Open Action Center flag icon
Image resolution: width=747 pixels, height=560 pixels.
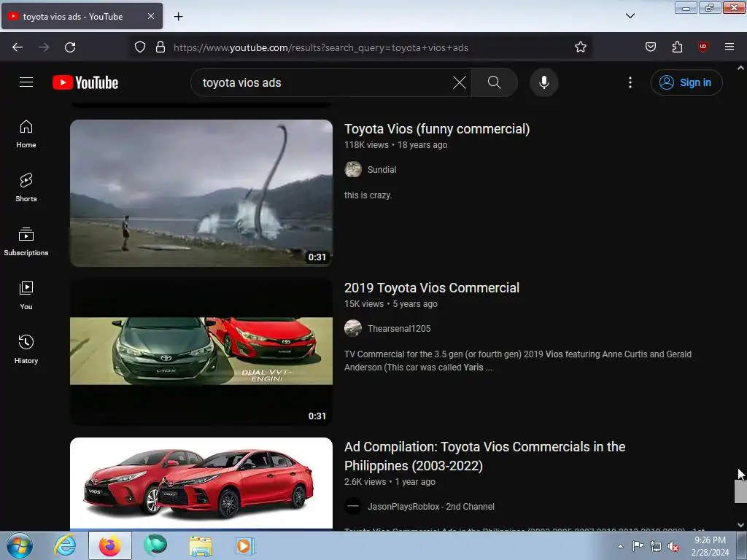pos(638,546)
